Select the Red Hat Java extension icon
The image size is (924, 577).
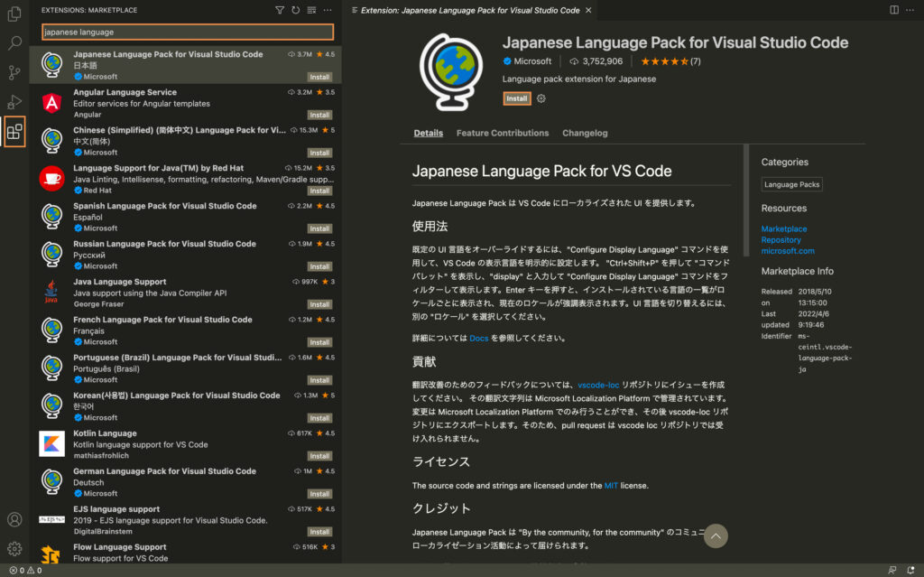[51, 179]
